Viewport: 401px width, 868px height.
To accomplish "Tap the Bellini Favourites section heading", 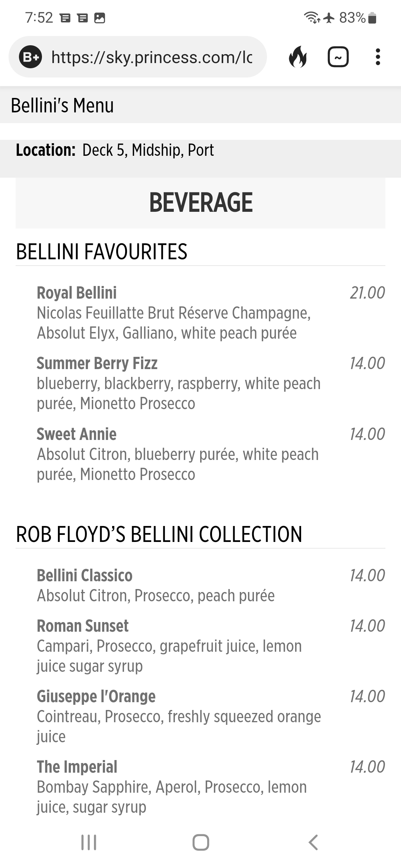I will [x=101, y=251].
